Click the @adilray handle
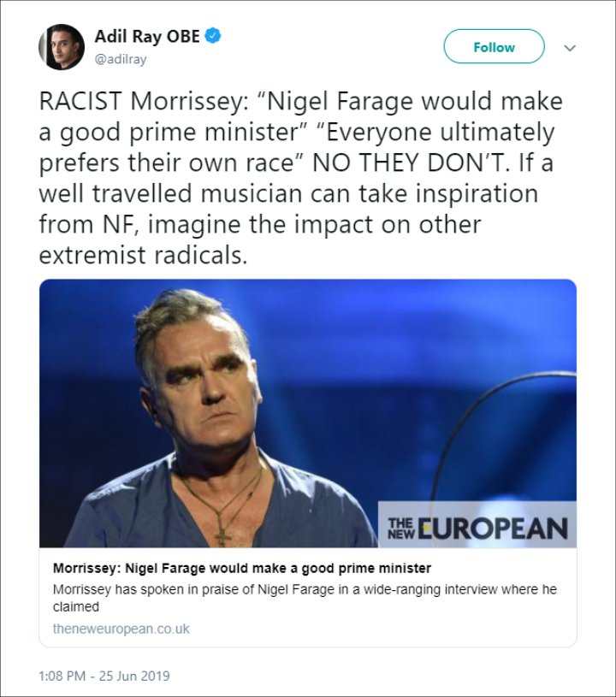Screen dimensions: 616x697 tap(121, 59)
